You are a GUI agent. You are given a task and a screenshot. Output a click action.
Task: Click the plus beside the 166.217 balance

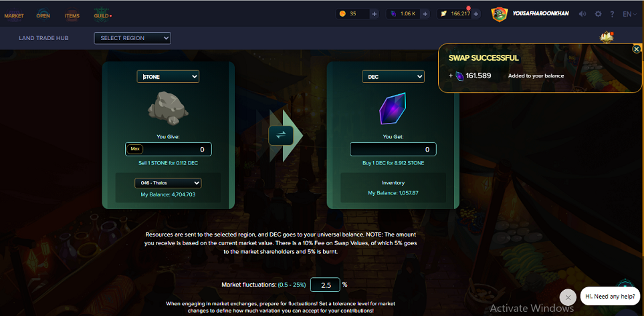(475, 14)
